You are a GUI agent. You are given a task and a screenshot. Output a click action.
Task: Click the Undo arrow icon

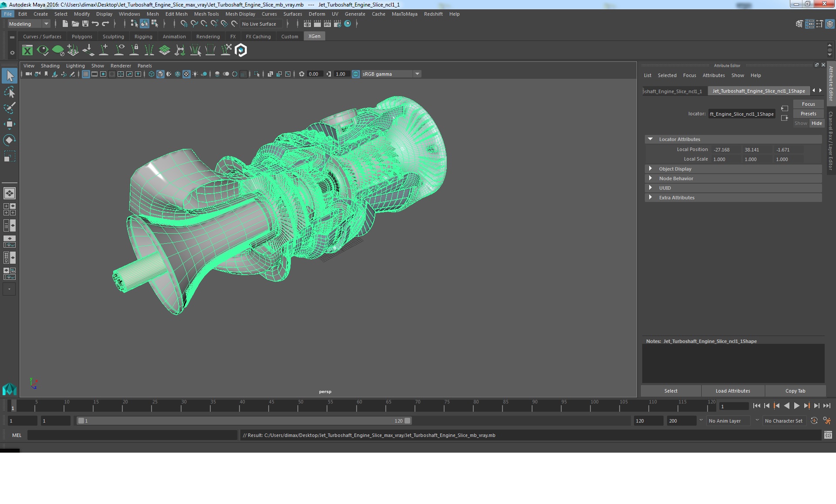95,24
